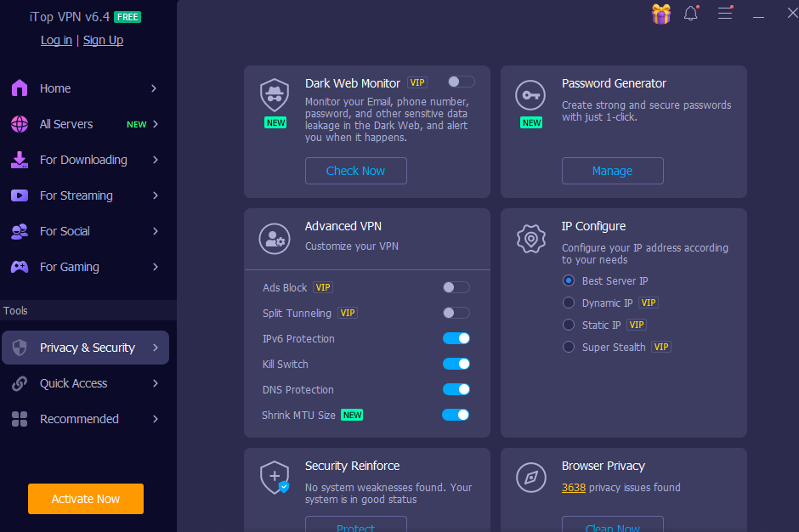Select the Dynamic IP radio button
799x532 pixels.
569,303
